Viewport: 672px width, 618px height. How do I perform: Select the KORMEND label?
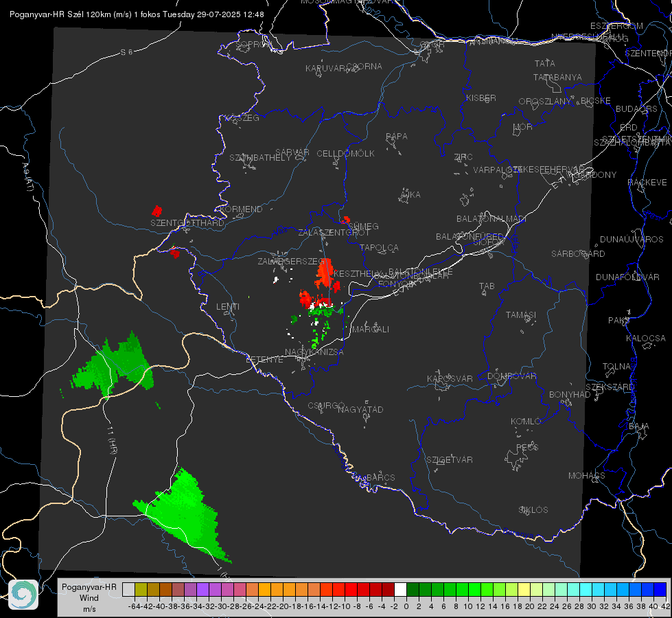(241, 209)
